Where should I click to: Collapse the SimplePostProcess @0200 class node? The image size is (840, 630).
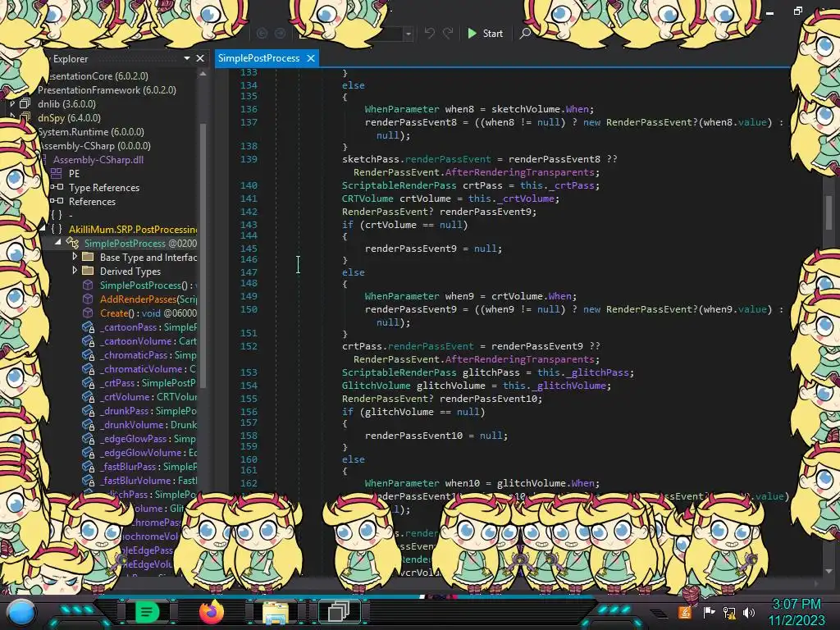58,242
